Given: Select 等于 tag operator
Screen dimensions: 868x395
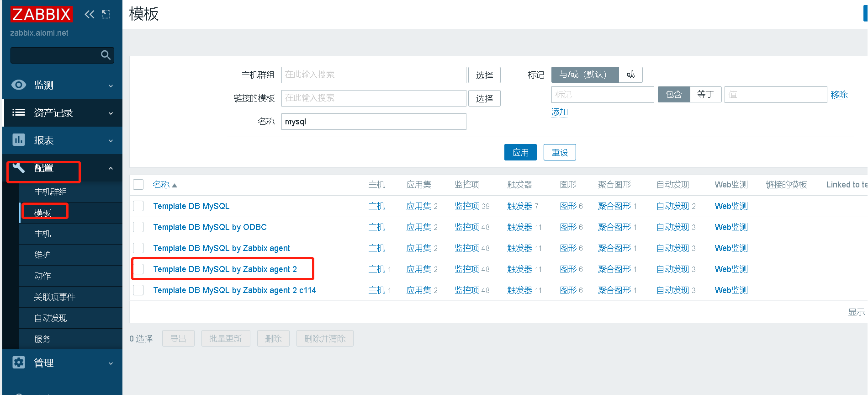Looking at the screenshot, I should click(x=706, y=95).
